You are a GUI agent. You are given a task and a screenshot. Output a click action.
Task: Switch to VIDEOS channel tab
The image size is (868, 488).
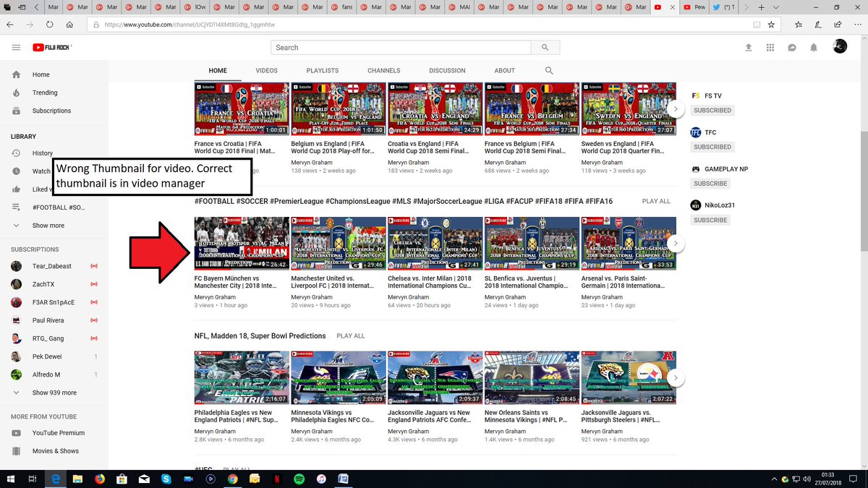coord(266,71)
